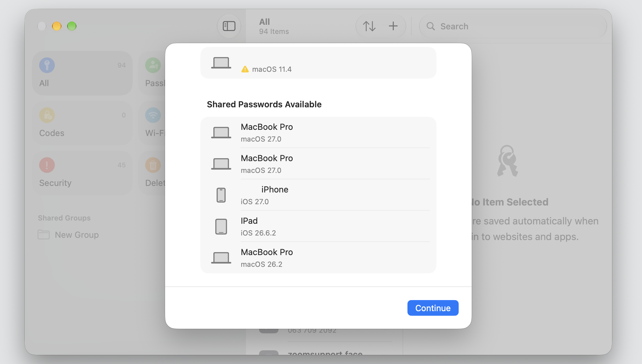Click the macOS 11.4 warning triangle icon
This screenshot has width=642, height=364.
coord(245,69)
